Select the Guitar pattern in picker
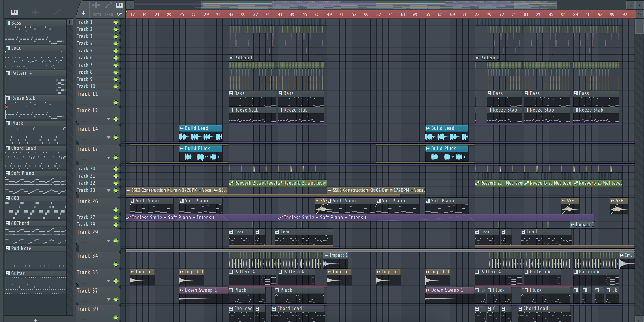The width and height of the screenshot is (644, 322). click(36, 283)
